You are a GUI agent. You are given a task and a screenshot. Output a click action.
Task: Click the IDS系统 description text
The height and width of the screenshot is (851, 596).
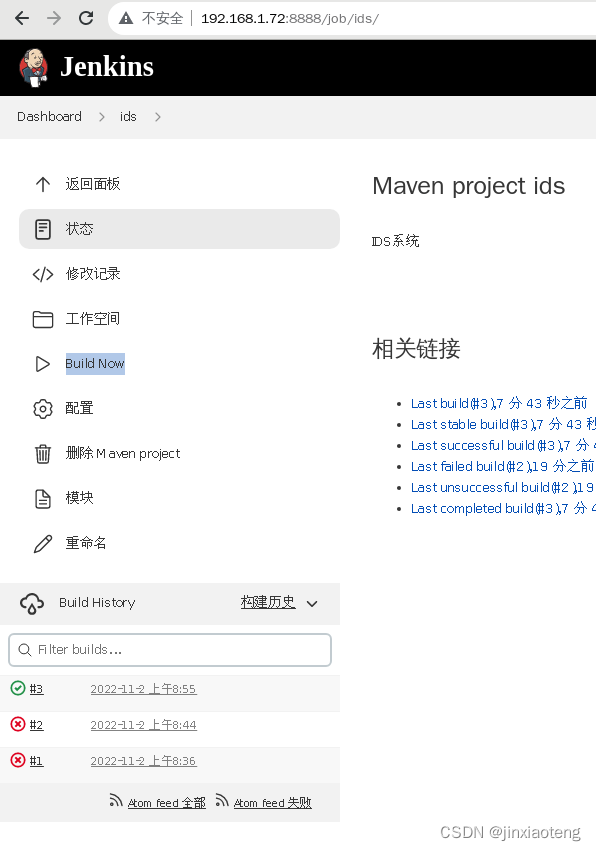395,242
